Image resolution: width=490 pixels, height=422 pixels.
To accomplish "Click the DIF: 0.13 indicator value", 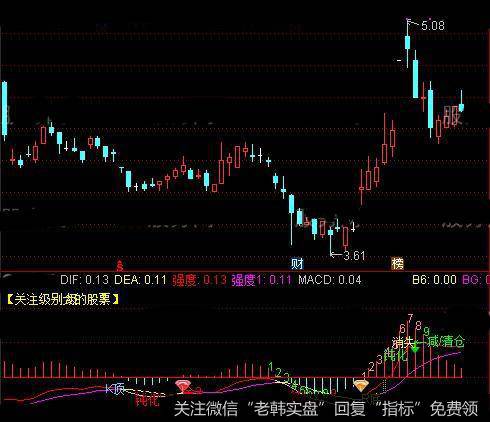I will pyautogui.click(x=84, y=280).
